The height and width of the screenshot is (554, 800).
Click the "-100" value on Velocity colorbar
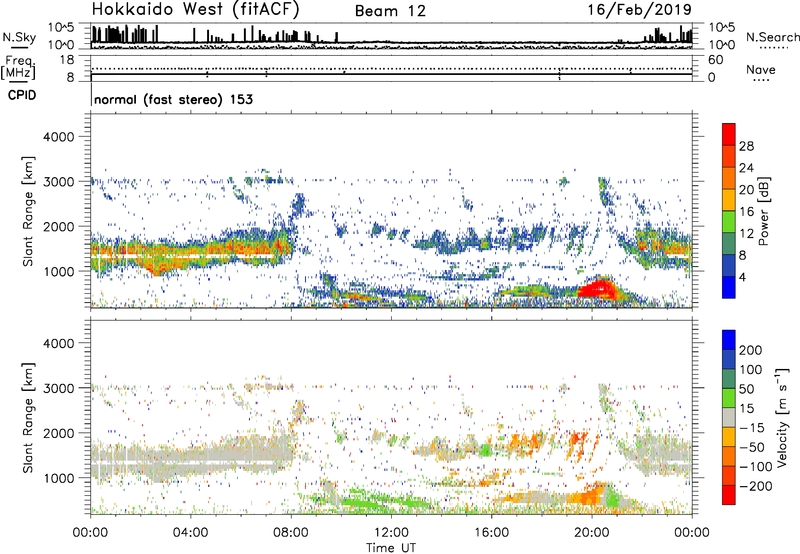(x=755, y=467)
